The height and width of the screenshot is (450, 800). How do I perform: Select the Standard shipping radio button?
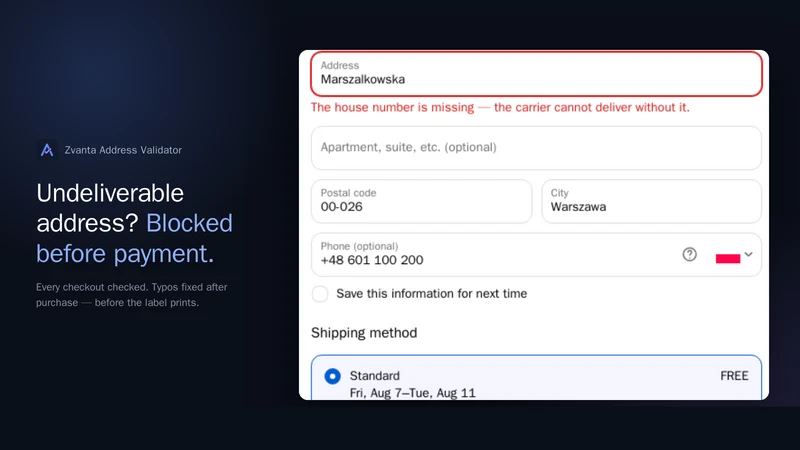coord(333,376)
